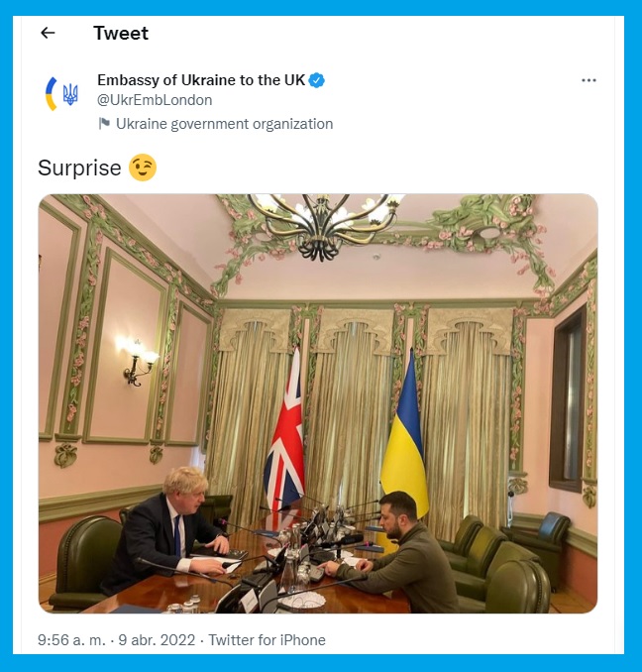Click the winking face emoji
The width and height of the screenshot is (642, 672).
coord(143,168)
